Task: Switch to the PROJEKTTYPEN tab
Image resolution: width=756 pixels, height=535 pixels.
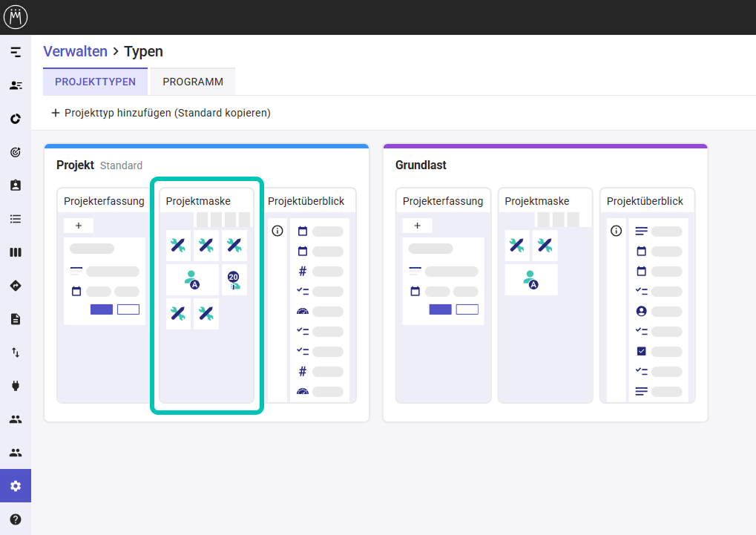Action: tap(95, 82)
